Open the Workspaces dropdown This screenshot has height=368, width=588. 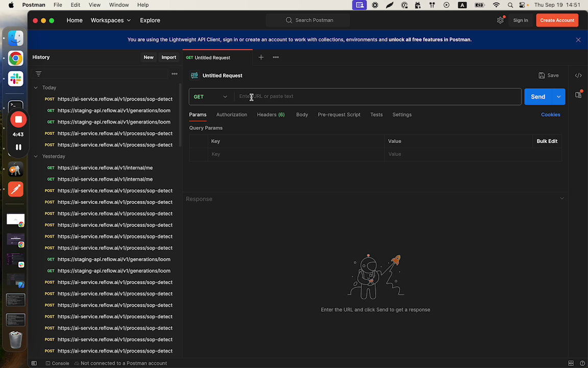coord(111,20)
